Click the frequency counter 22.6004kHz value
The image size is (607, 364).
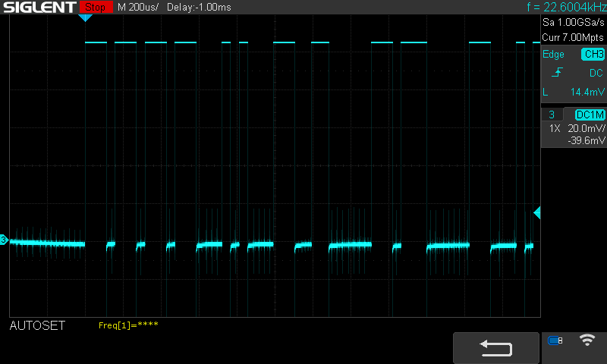pos(575,7)
